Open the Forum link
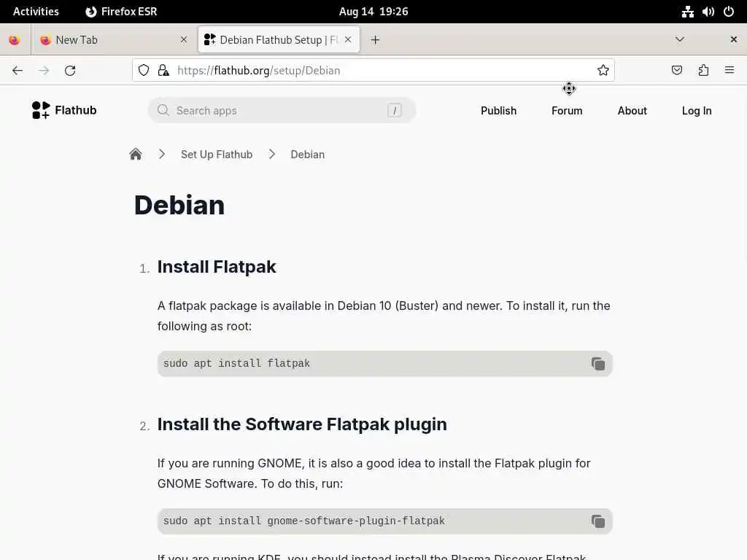The width and height of the screenshot is (747, 560). (x=567, y=111)
